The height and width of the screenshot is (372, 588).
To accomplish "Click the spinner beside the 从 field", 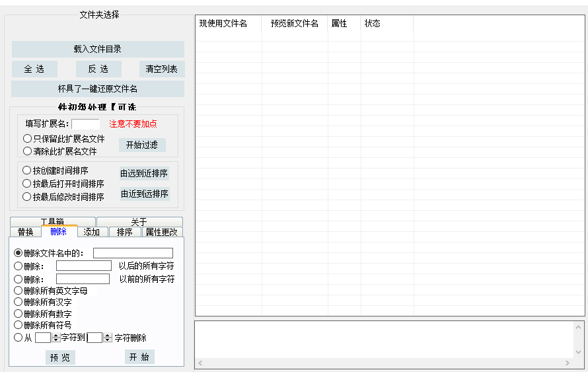I will click(x=56, y=338).
